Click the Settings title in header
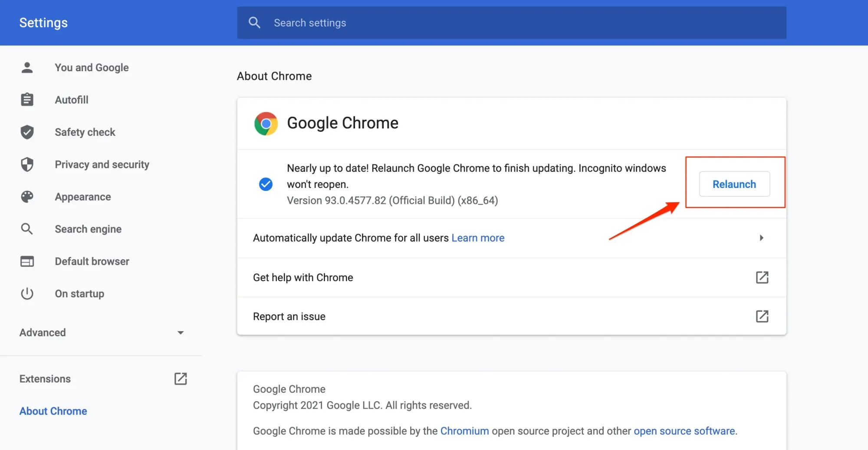 (x=43, y=23)
